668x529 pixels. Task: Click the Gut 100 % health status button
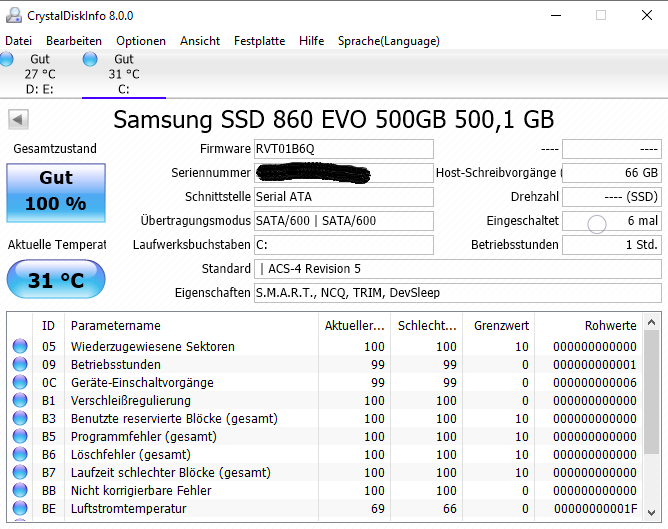coord(56,193)
